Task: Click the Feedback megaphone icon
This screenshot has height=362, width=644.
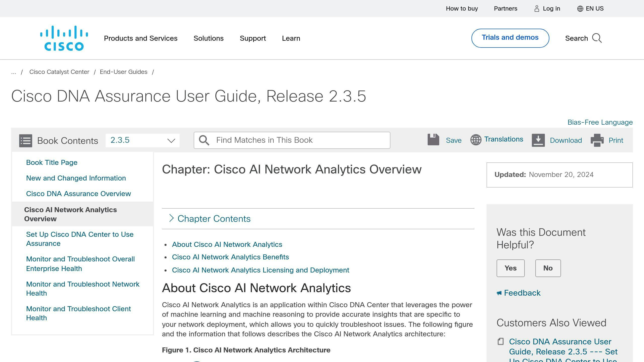Action: coord(499,293)
